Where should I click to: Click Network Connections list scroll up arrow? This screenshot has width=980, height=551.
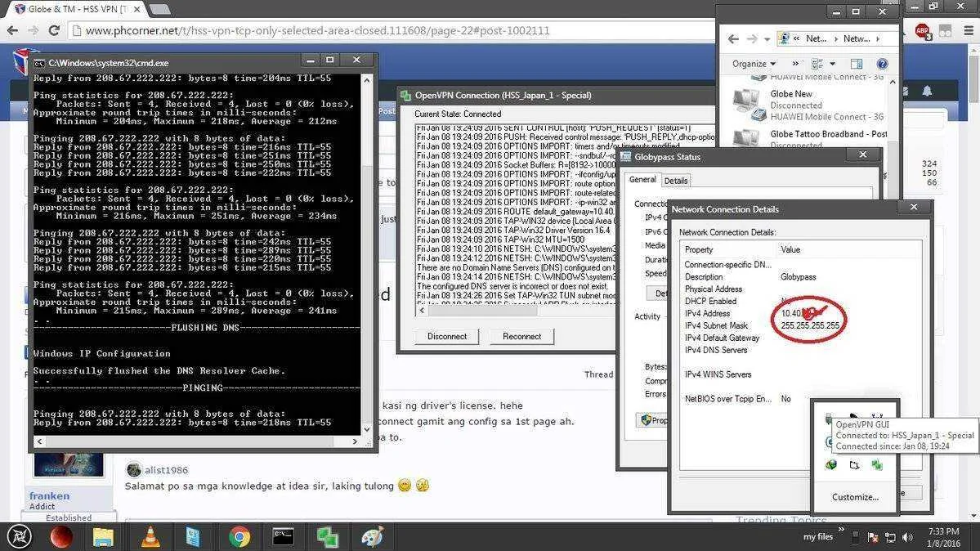point(893,82)
